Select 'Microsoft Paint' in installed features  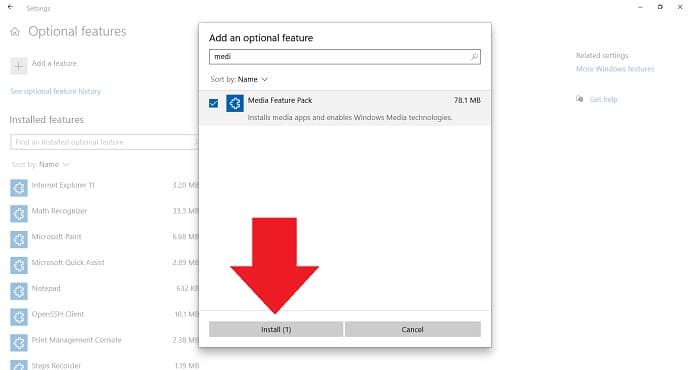pos(56,237)
